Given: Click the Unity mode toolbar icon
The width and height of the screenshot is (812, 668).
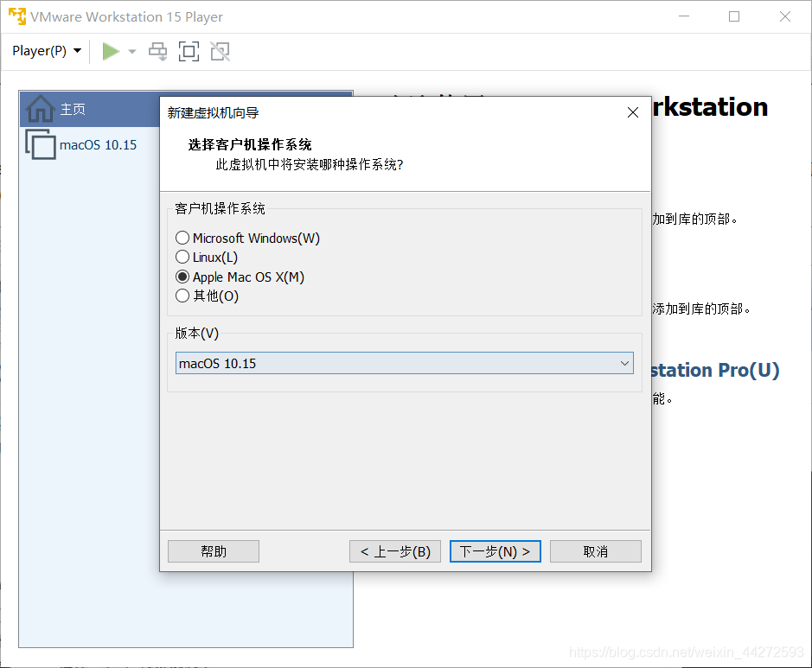Looking at the screenshot, I should pyautogui.click(x=221, y=51).
